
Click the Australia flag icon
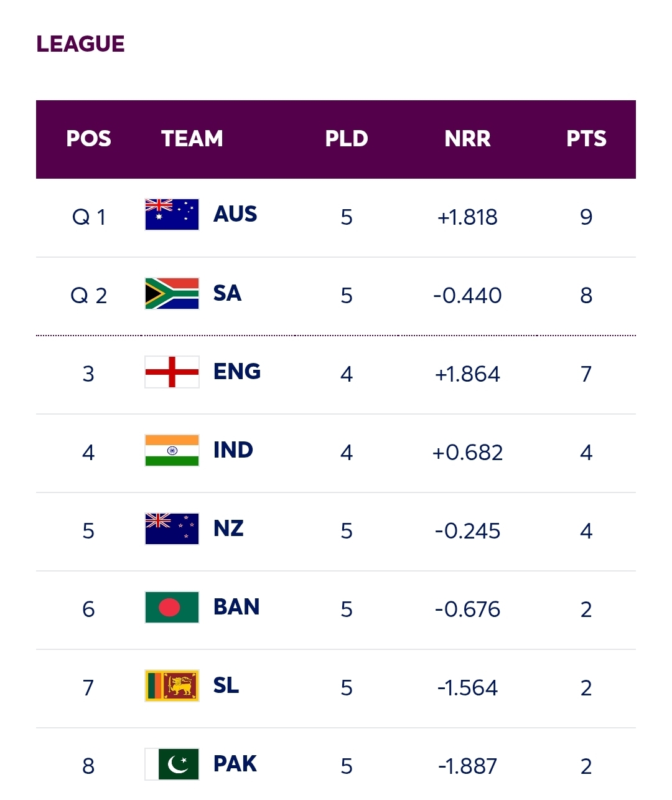click(172, 215)
